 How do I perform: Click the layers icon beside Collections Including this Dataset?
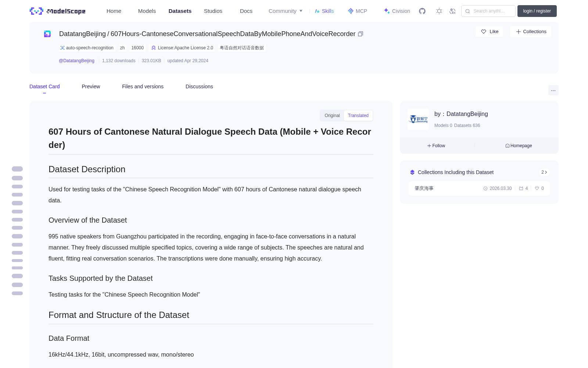tap(412, 172)
